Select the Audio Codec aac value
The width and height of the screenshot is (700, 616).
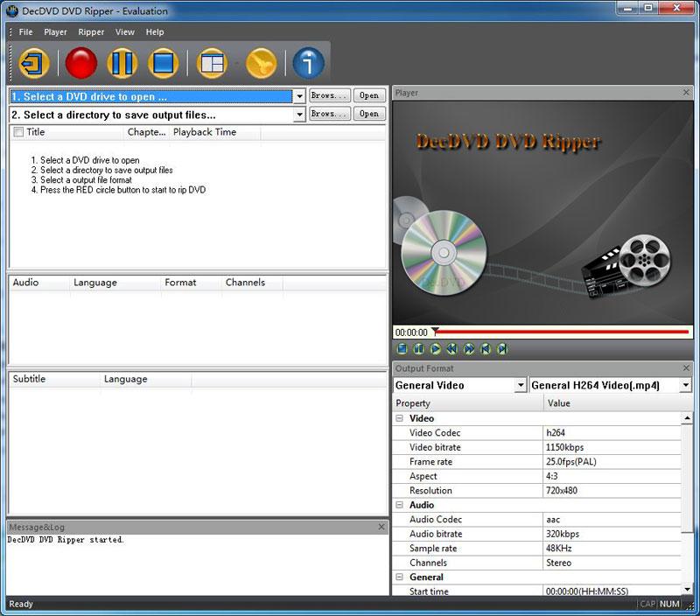pos(612,520)
